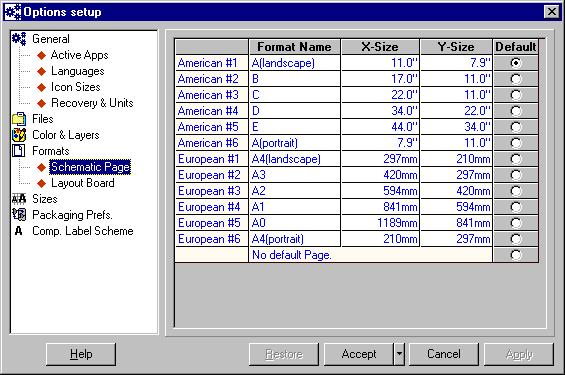Screen dimensions: 565x375
Task: Select Comp. Label Scheme in the tree
Action: coord(83,231)
